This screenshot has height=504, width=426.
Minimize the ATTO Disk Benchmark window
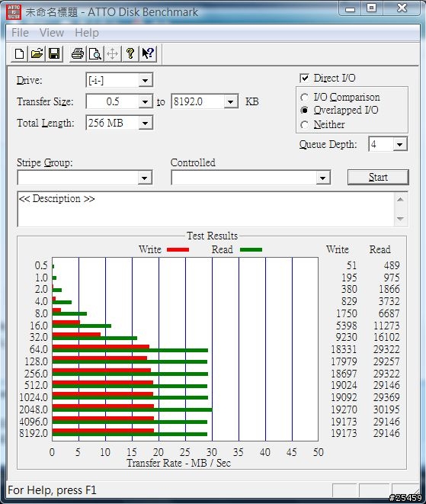(x=350, y=8)
